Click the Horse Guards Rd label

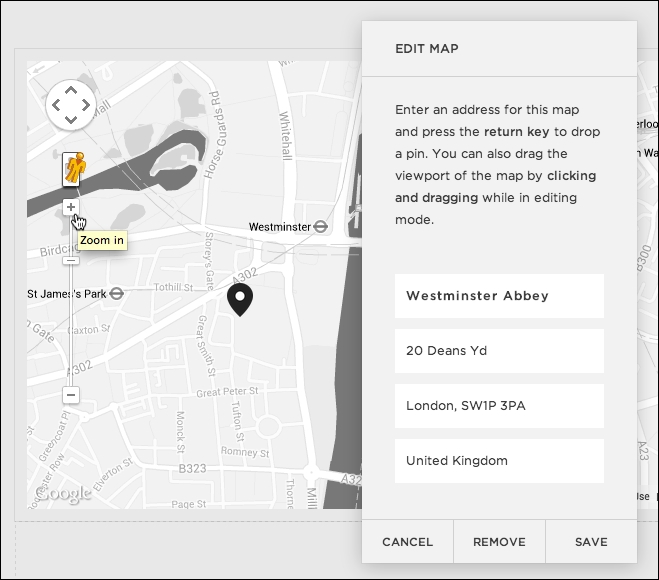point(215,134)
